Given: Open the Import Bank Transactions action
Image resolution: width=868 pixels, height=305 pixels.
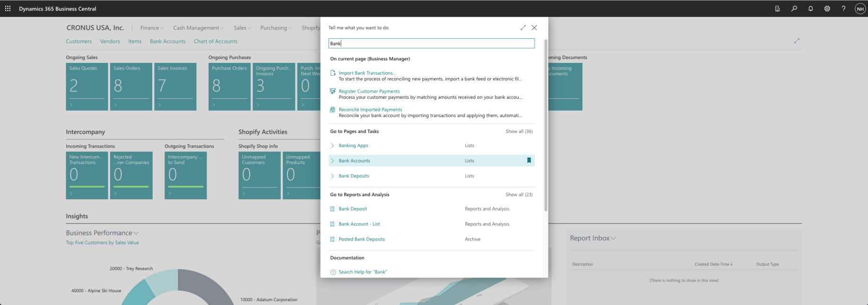Looking at the screenshot, I should [367, 73].
